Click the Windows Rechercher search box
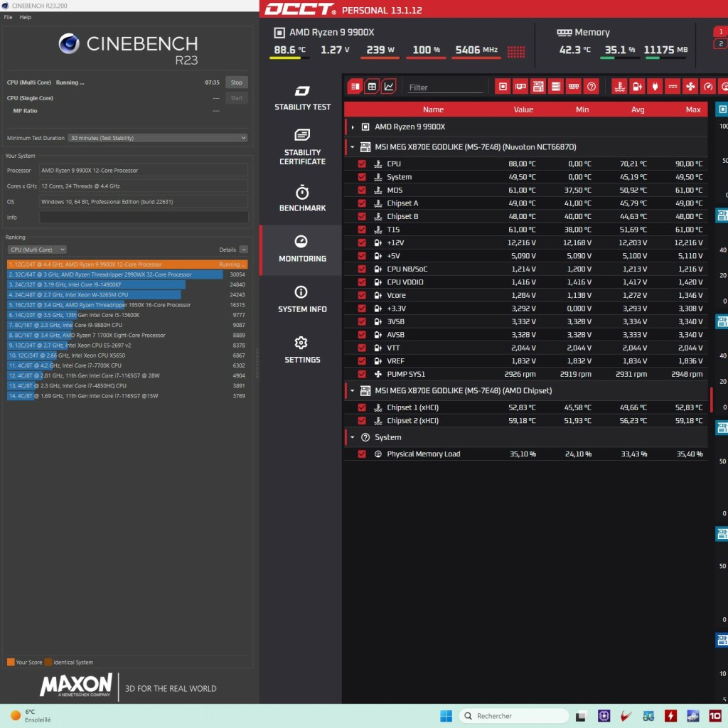 click(x=513, y=716)
